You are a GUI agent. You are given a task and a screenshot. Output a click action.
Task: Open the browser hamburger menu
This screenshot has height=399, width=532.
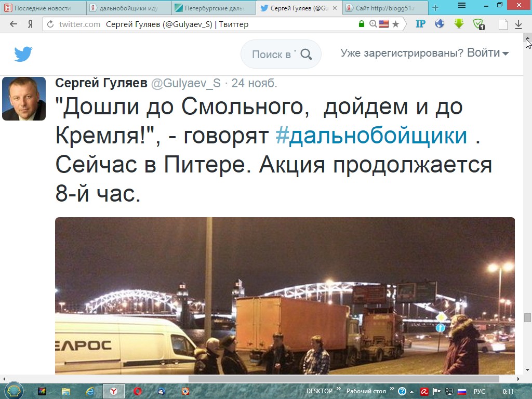click(462, 5)
